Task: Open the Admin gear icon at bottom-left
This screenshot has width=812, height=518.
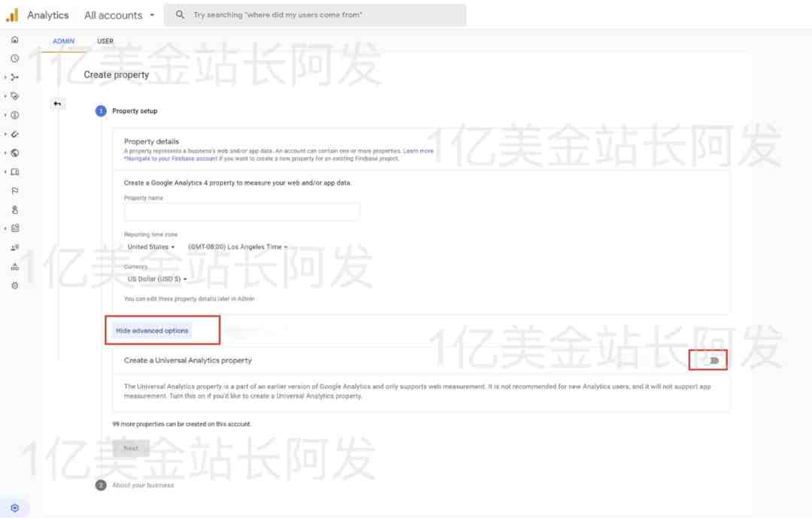Action: pos(14,508)
